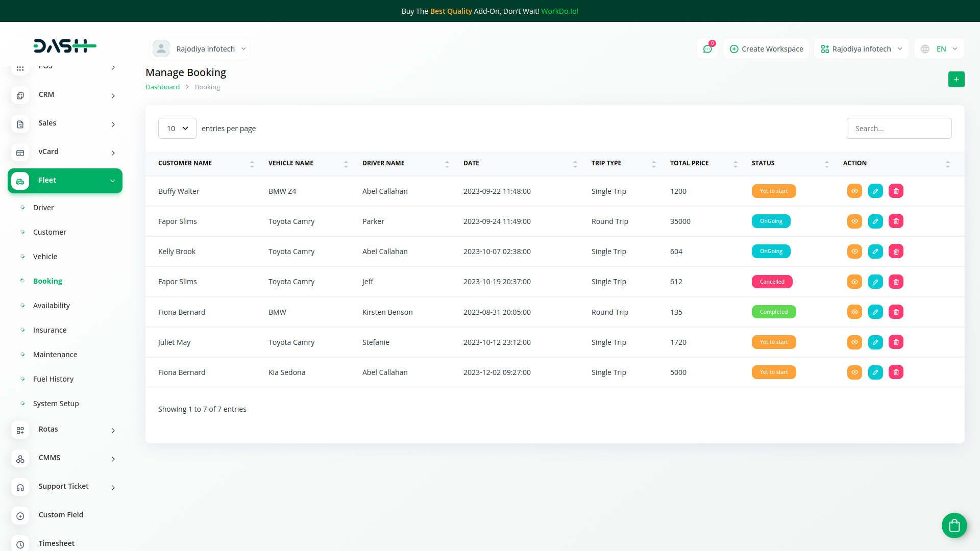Click the shopping bag floating icon
Image resolution: width=980 pixels, height=551 pixels.
click(954, 525)
